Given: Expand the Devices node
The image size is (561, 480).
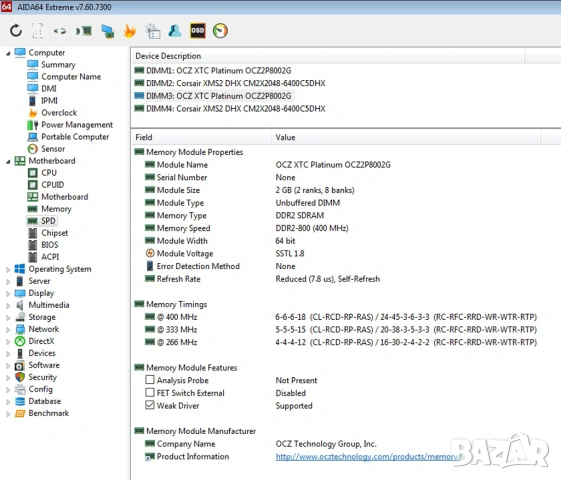Looking at the screenshot, I should pyautogui.click(x=8, y=354).
